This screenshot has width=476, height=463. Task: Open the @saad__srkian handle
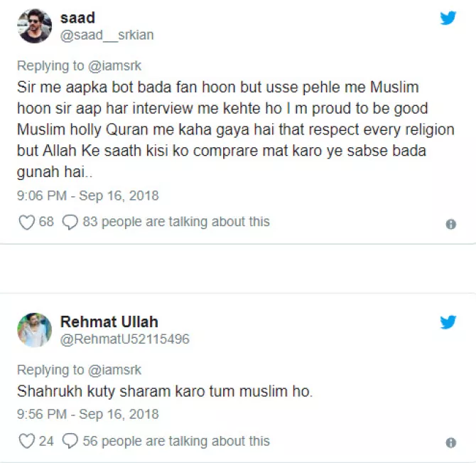107,35
